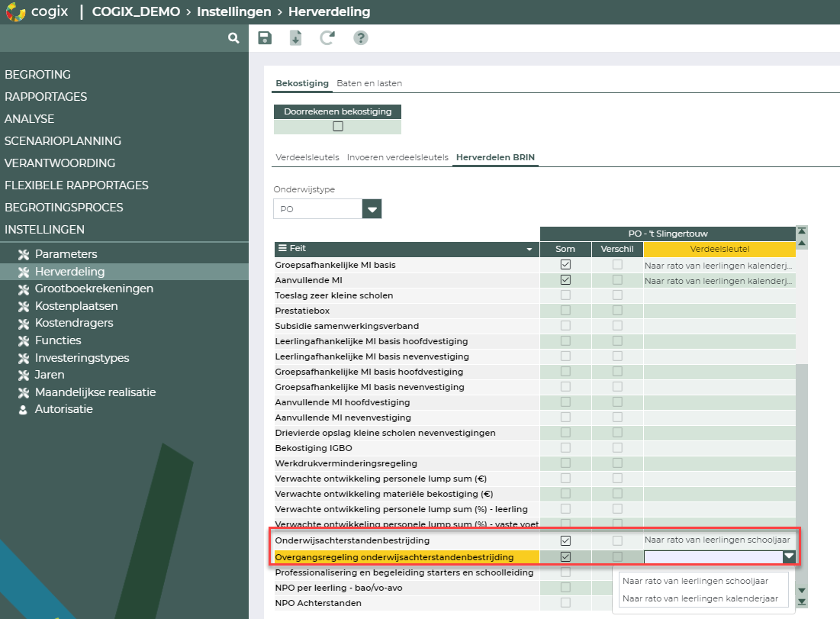Switch to the Baten en lasten tab

pyautogui.click(x=369, y=83)
